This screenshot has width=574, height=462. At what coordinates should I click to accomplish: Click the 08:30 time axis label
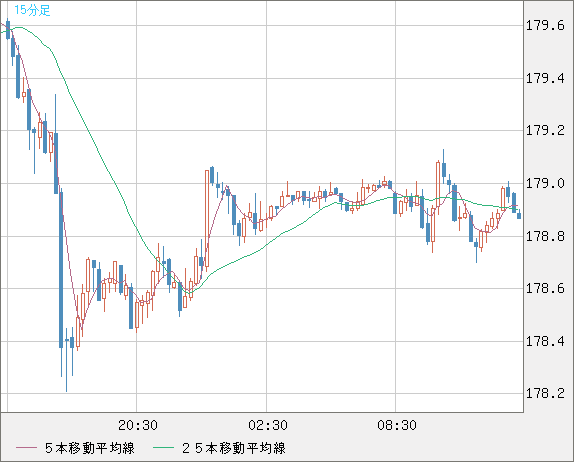397,425
